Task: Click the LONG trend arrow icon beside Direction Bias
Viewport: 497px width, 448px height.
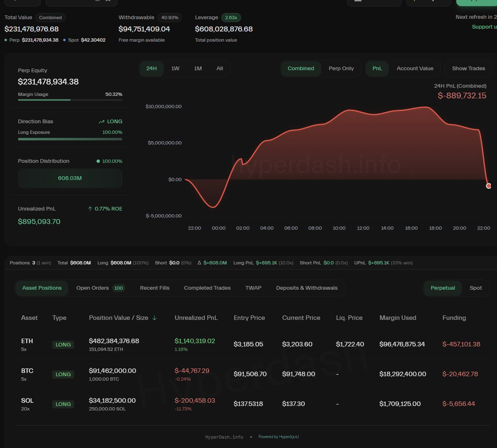Action: [101, 121]
